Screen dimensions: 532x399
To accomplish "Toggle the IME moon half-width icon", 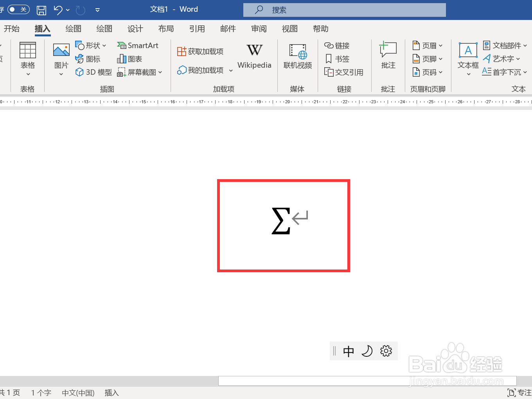I will [x=367, y=351].
